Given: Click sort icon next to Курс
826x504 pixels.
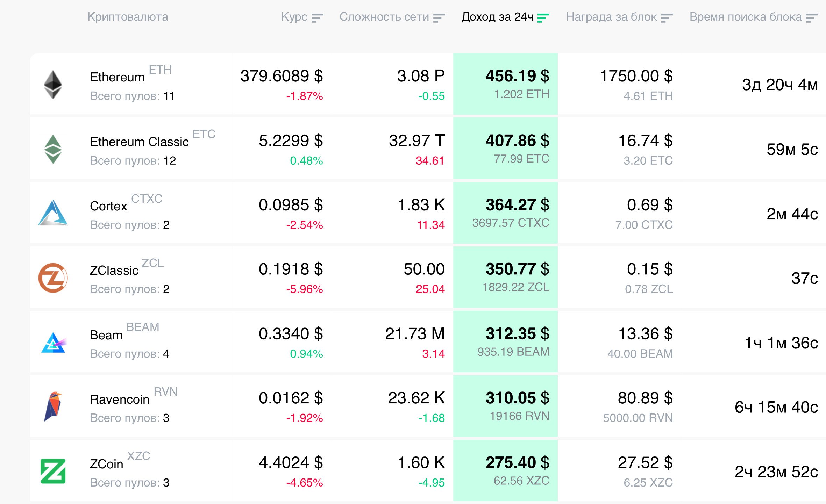Looking at the screenshot, I should (317, 18).
